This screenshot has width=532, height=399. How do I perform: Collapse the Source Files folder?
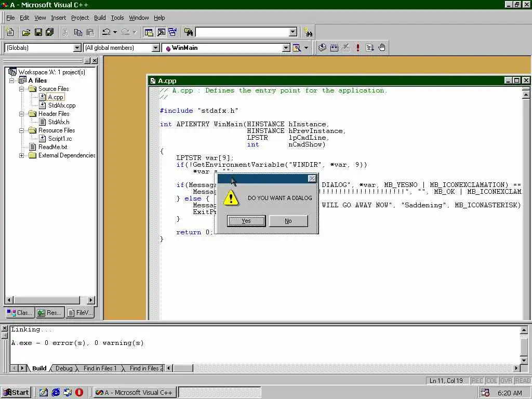[21, 89]
